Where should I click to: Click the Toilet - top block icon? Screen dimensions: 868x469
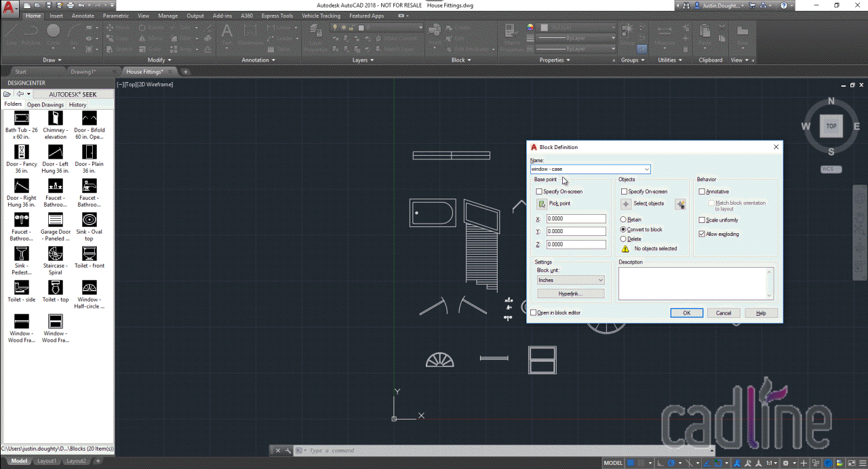(x=55, y=287)
